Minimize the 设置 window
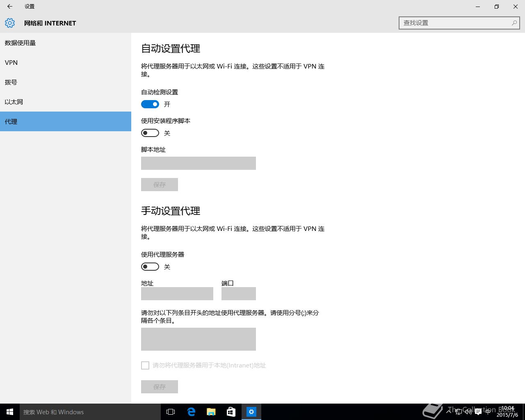Image resolution: width=525 pixels, height=420 pixels. coord(478,7)
